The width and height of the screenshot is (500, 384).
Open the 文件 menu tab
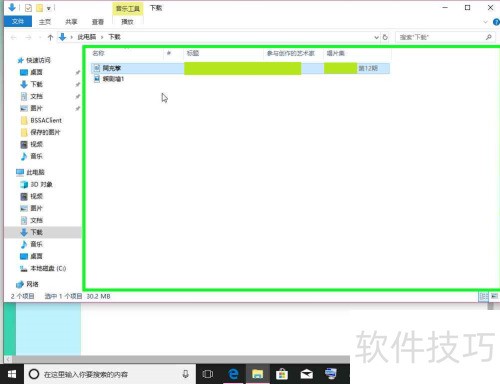coord(18,22)
